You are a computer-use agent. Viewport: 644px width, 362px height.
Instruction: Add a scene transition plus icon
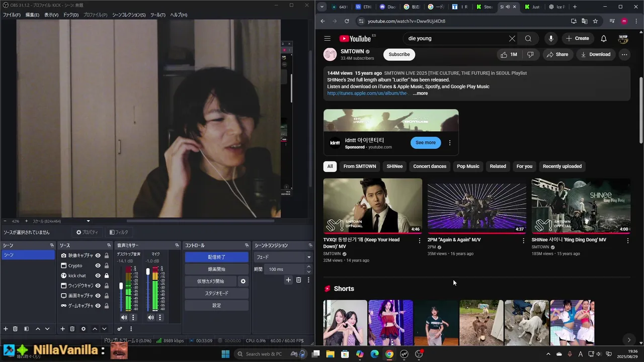(x=288, y=280)
